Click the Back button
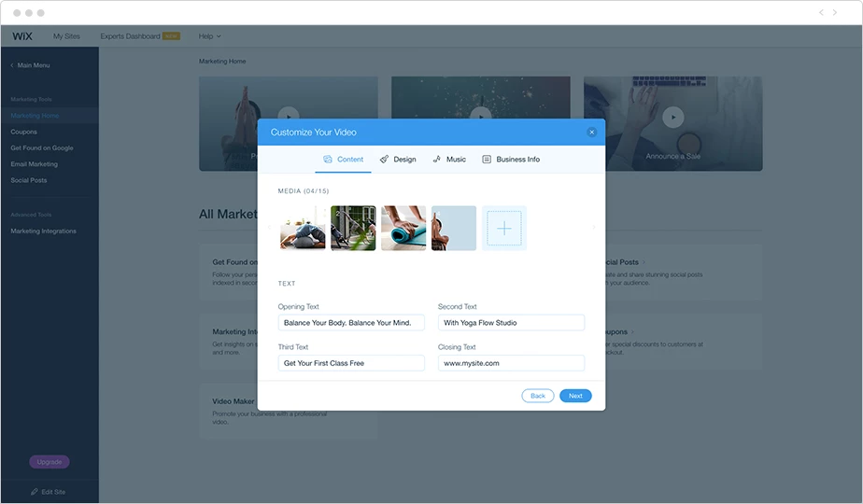 pos(538,396)
